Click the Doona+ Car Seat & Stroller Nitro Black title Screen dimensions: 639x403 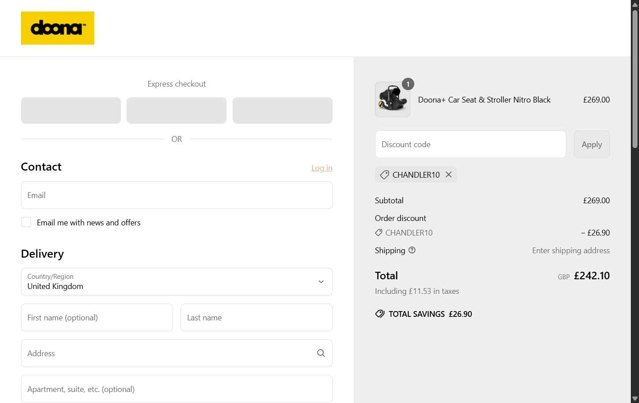click(x=484, y=100)
